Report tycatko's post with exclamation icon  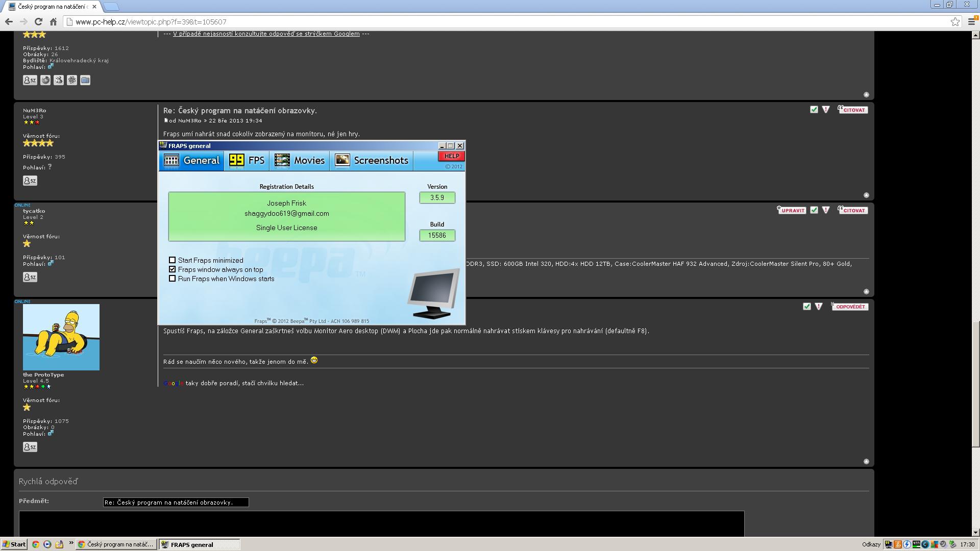pyautogui.click(x=826, y=210)
